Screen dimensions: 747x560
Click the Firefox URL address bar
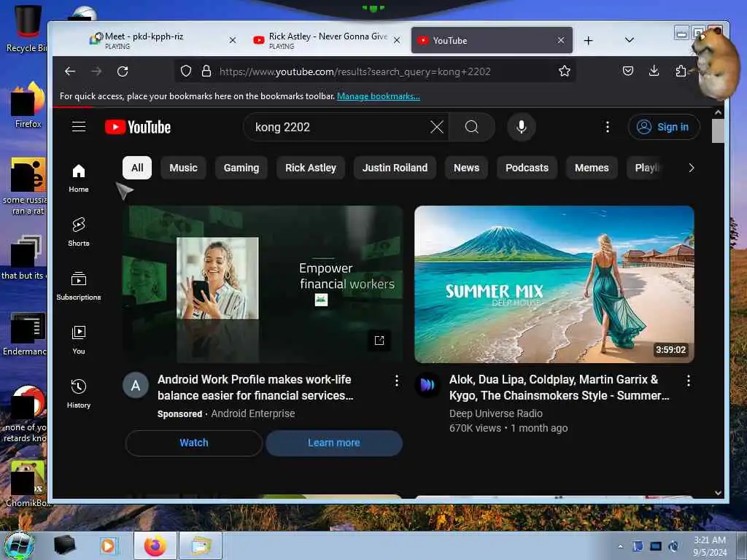click(x=376, y=71)
